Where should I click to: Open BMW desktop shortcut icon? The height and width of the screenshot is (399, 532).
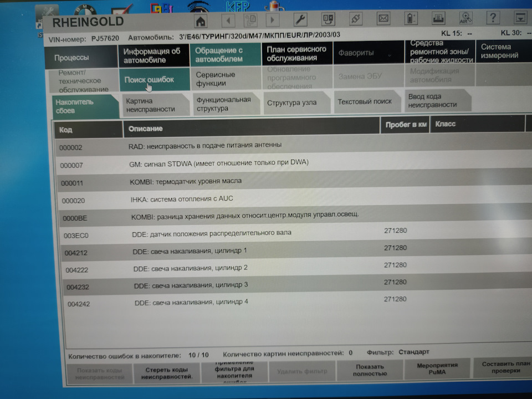pos(85,10)
